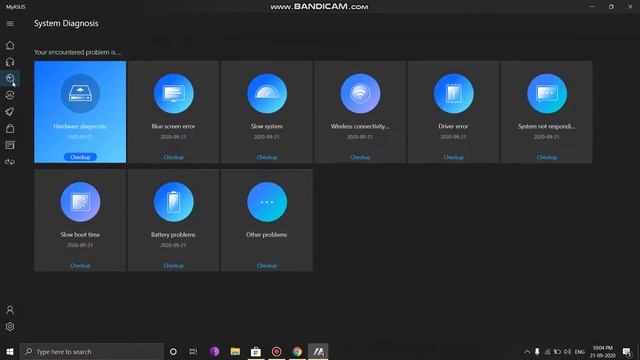
Task: Open the link devices sidebar icon
Action: pyautogui.click(x=10, y=162)
